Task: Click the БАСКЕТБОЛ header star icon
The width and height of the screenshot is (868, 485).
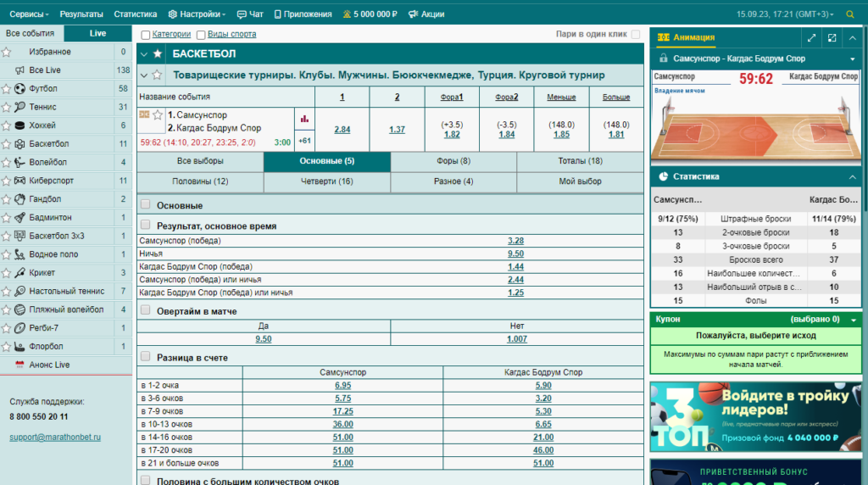Action: 158,53
